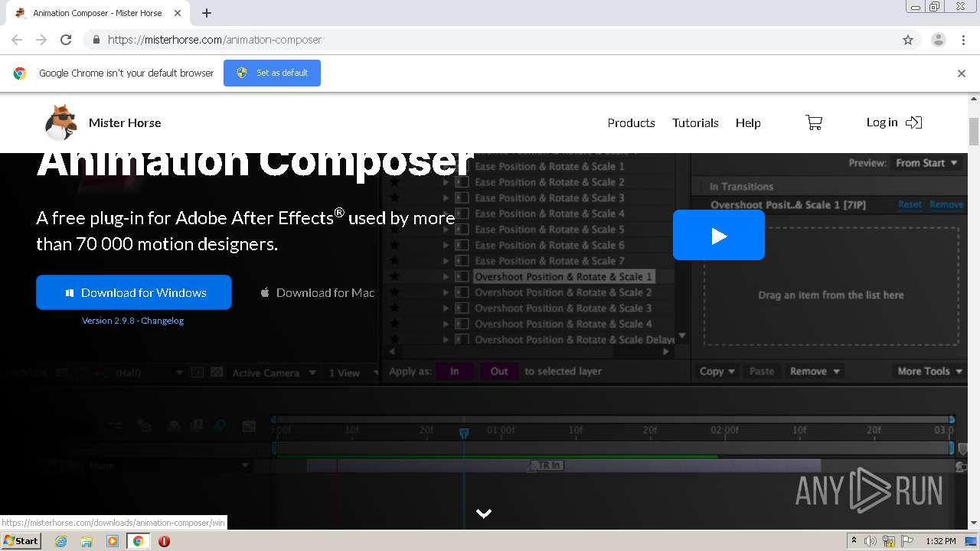
Task: Click Set as default button
Action: (272, 73)
